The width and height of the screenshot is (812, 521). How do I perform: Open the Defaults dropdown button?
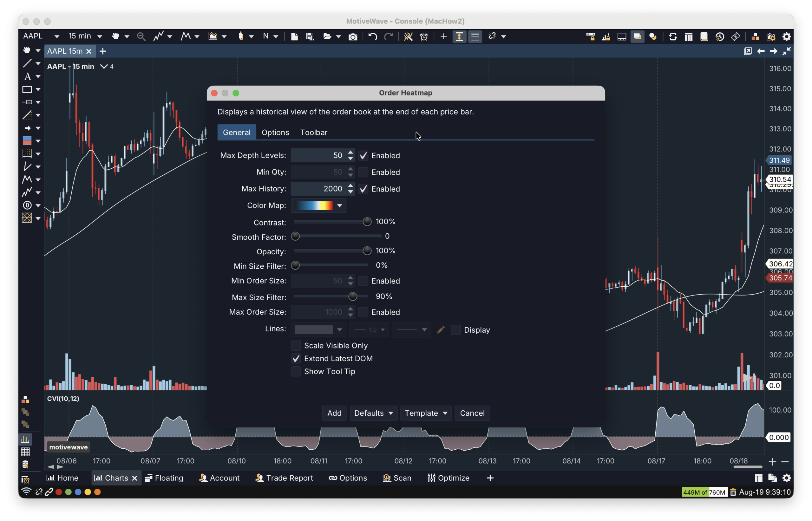pos(374,413)
